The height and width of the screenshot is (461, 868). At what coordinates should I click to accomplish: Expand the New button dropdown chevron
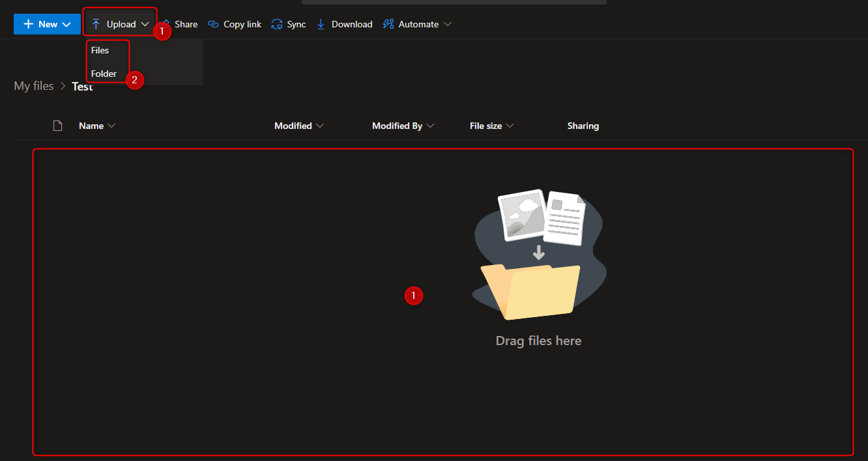pos(66,24)
